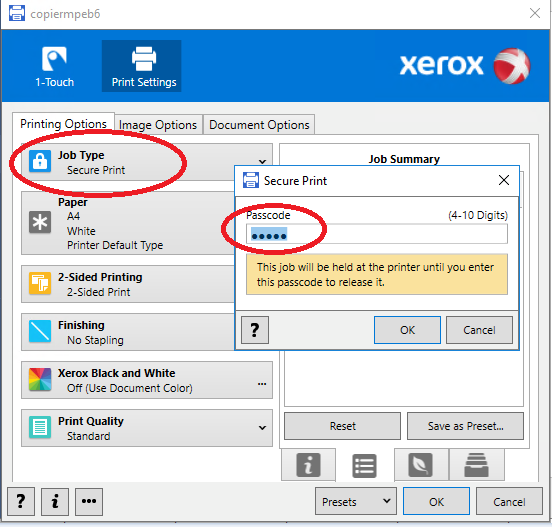Viewport: 552px width, 527px height.
Task: Click the Reset button
Action: (342, 426)
